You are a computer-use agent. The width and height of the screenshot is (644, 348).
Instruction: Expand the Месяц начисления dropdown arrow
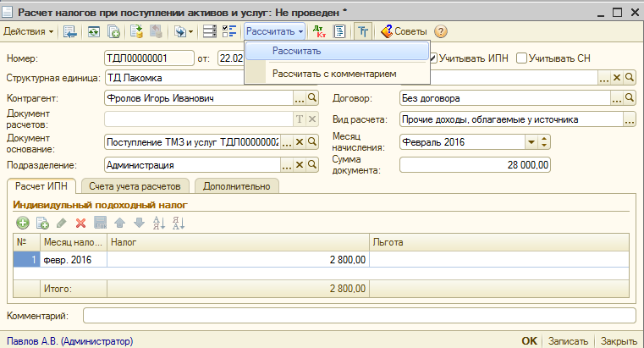point(531,142)
